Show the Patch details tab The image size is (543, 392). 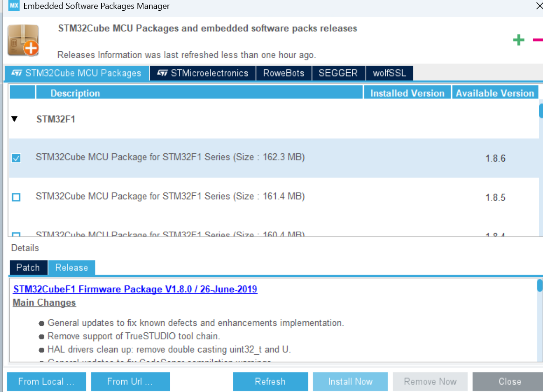click(x=28, y=268)
